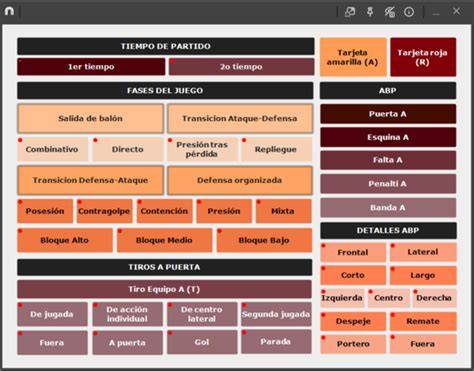This screenshot has height=371, width=474.
Task: Select Bloque Medio
Action: tap(164, 240)
